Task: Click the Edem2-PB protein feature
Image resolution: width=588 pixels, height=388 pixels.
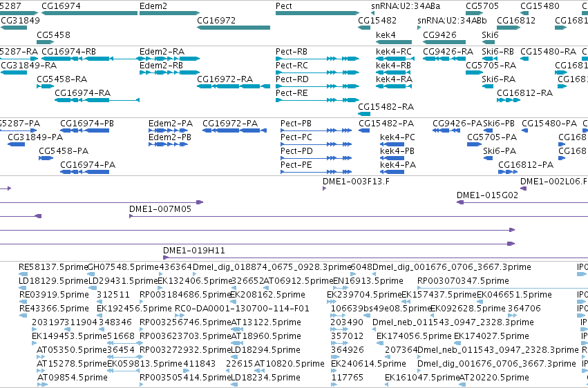Action: 168,144
